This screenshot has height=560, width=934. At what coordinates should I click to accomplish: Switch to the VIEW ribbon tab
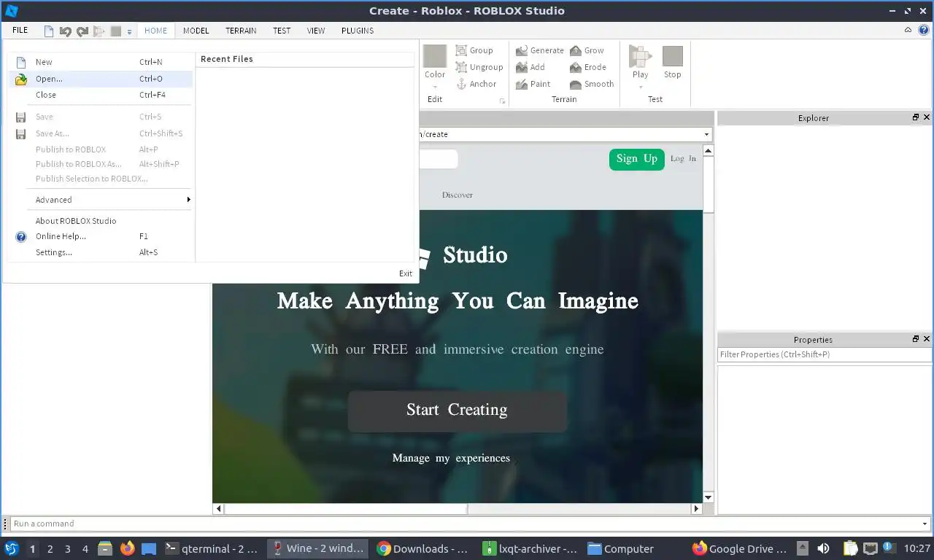tap(316, 31)
